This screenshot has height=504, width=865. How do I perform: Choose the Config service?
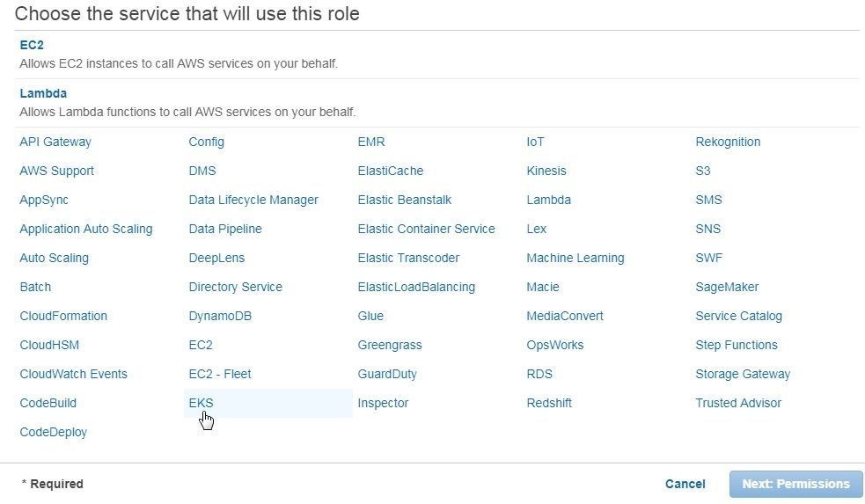click(x=206, y=142)
